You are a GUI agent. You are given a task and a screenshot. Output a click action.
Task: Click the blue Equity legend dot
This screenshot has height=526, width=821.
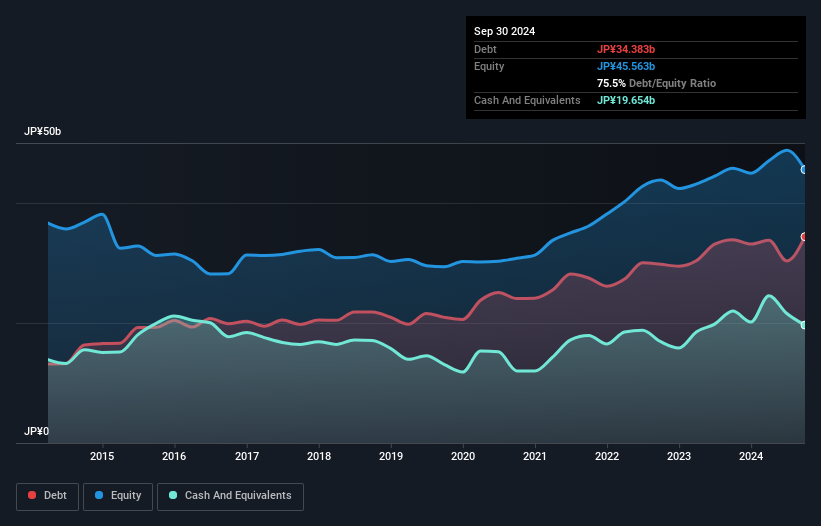click(99, 495)
